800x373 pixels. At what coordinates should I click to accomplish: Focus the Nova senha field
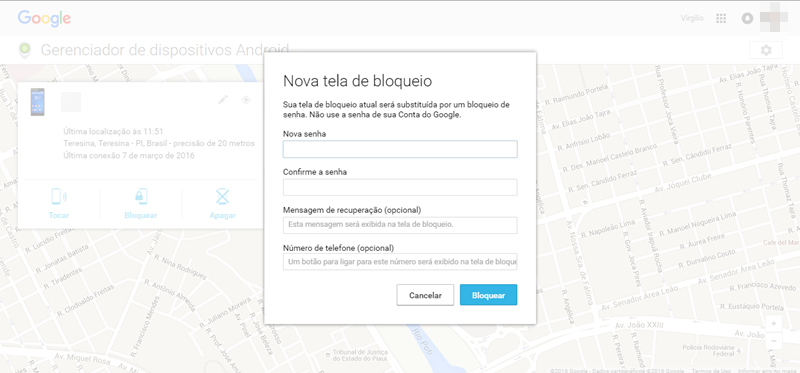[400, 149]
